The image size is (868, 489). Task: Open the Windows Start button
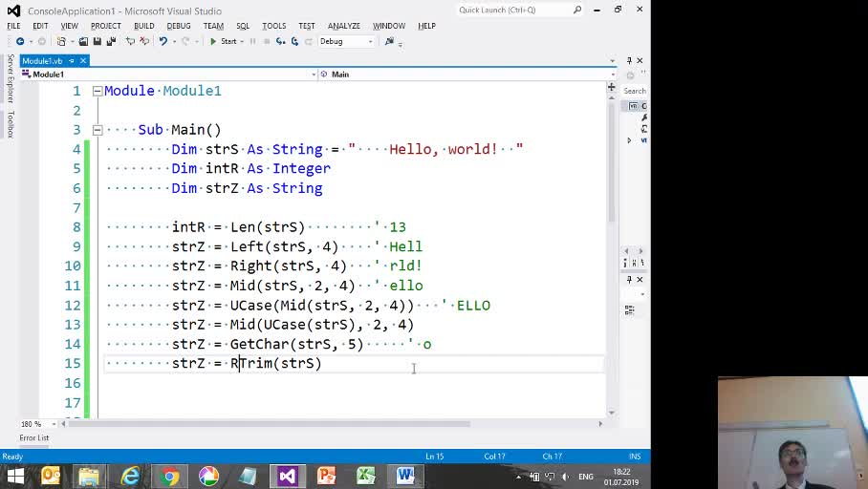pos(15,477)
